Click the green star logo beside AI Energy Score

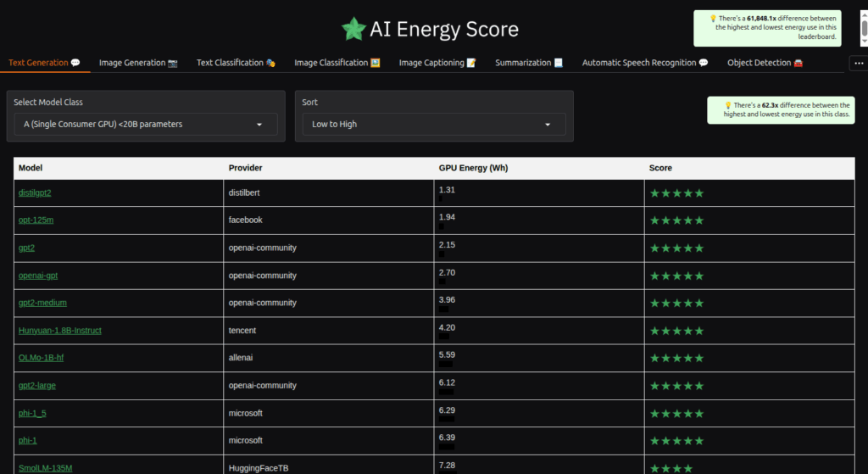(x=353, y=30)
